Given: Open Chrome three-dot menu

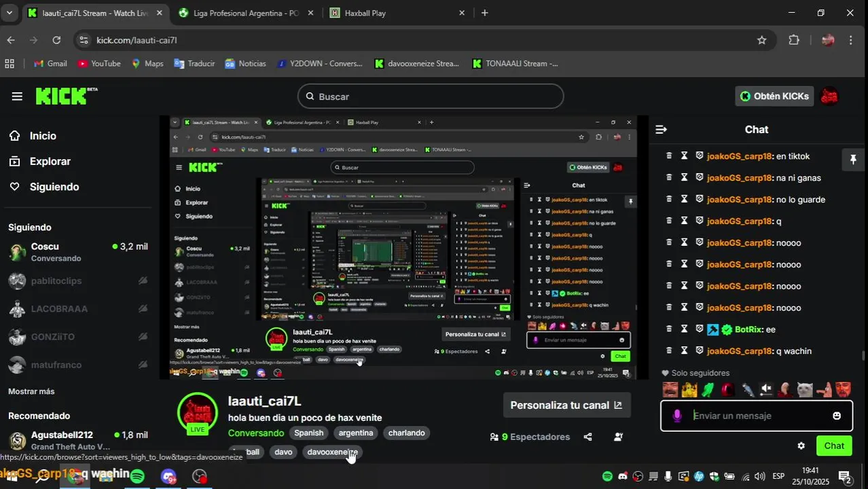Looking at the screenshot, I should point(850,40).
